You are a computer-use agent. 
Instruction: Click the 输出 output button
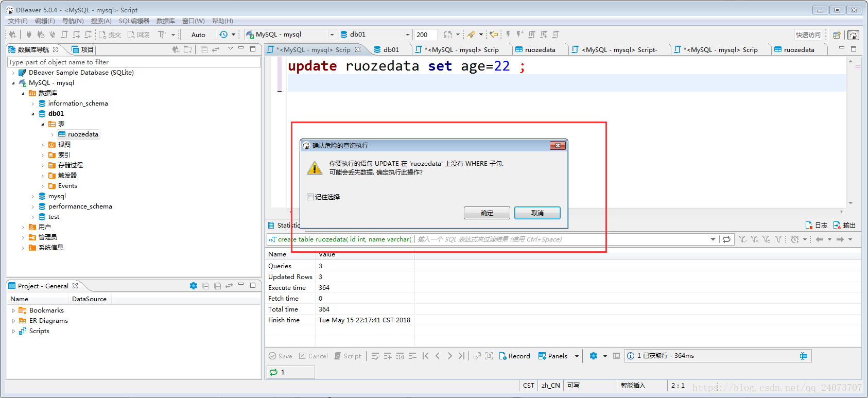tap(844, 226)
